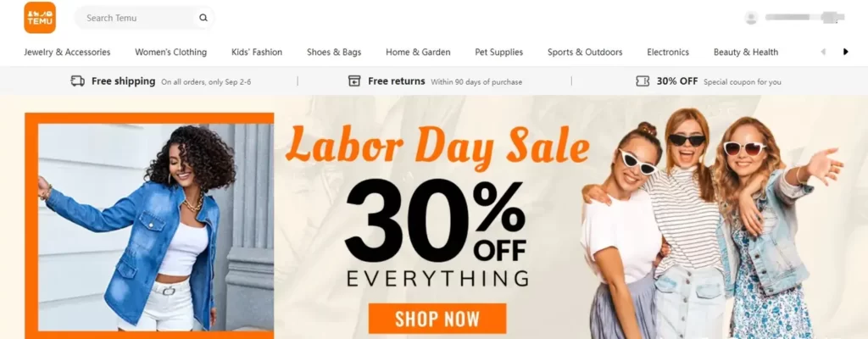This screenshot has height=339, width=868.
Task: Click the free shipping truck icon
Action: pos(78,81)
